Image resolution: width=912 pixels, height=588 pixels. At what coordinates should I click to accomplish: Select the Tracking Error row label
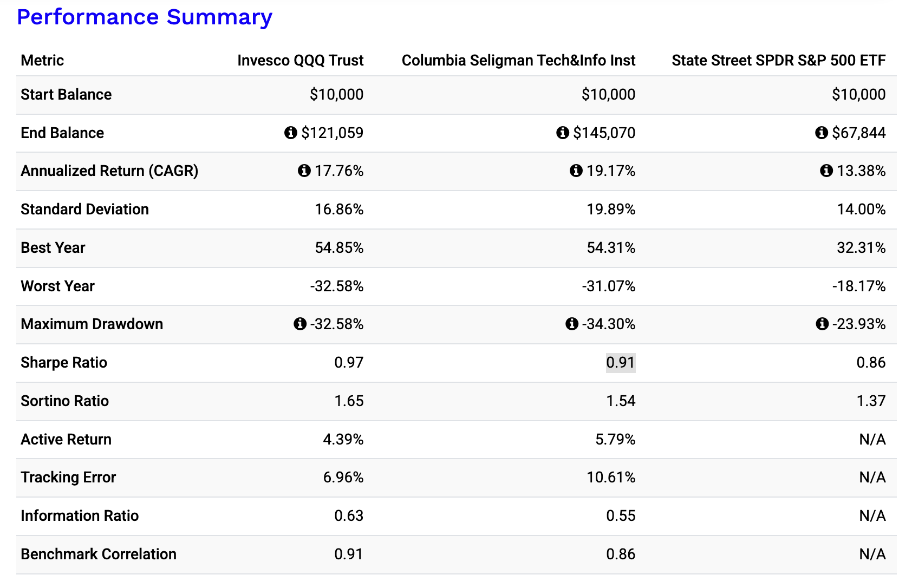coord(68,478)
